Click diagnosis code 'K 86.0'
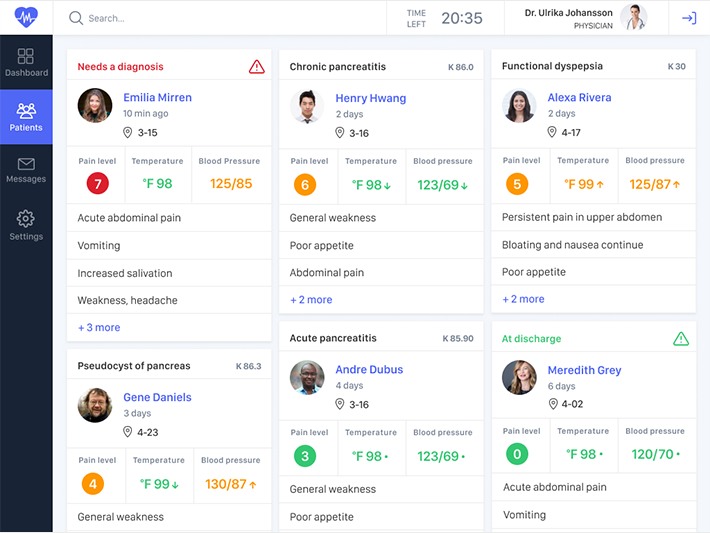This screenshot has height=533, width=710. pos(461,67)
